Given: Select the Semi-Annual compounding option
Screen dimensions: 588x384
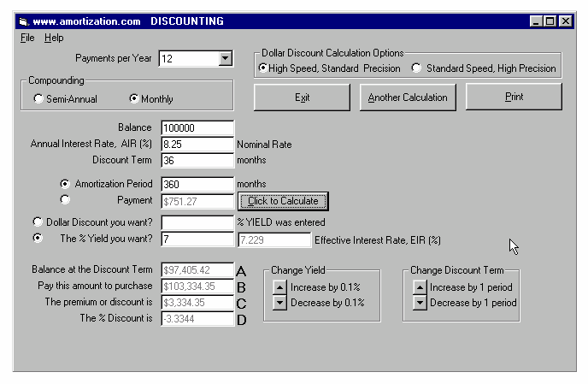Looking at the screenshot, I should [38, 98].
